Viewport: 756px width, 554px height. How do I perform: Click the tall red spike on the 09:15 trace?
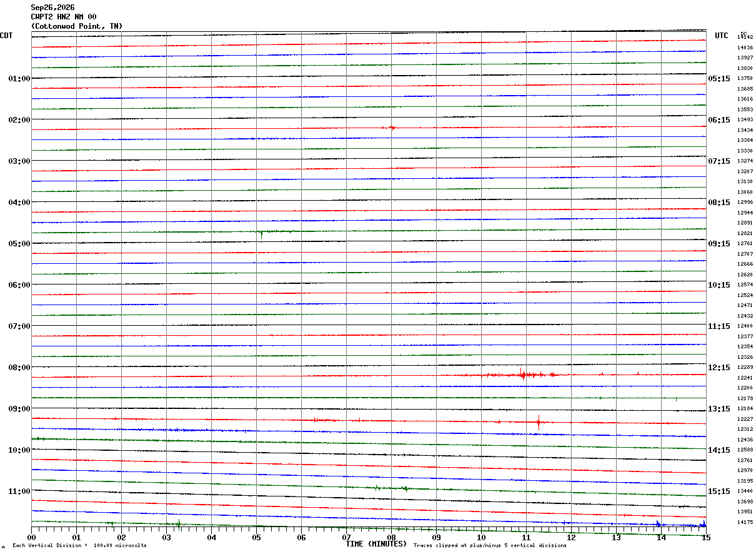click(x=539, y=421)
